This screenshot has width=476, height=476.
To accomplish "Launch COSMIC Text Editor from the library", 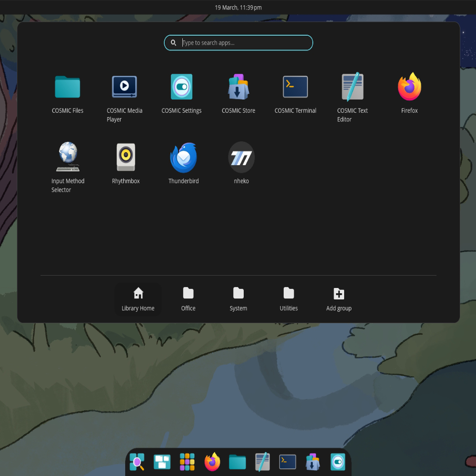I will pos(352,97).
